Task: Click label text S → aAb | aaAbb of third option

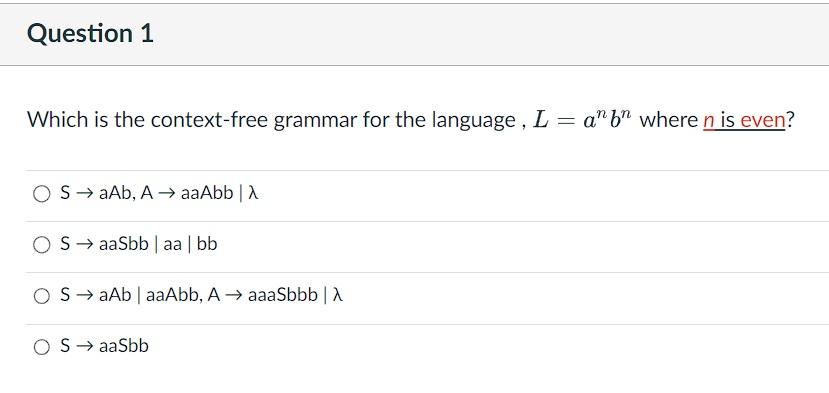Action: pyautogui.click(x=130, y=295)
